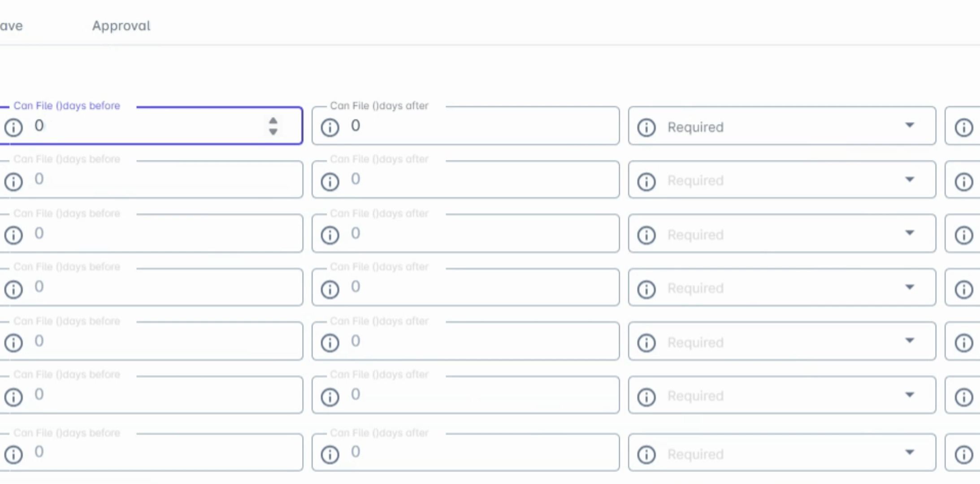Screen dimensions: 980x484
Task: Click info icon beside first Required dropdown
Action: coord(646,127)
